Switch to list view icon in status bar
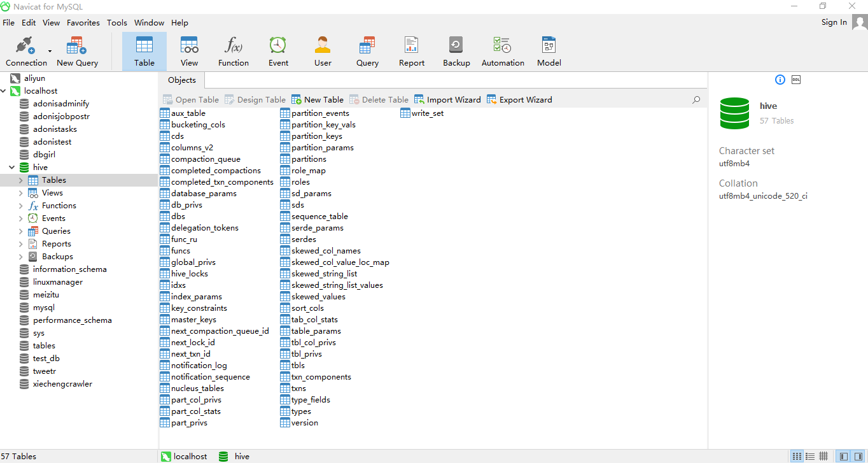Image resolution: width=868 pixels, height=463 pixels. coord(797,457)
